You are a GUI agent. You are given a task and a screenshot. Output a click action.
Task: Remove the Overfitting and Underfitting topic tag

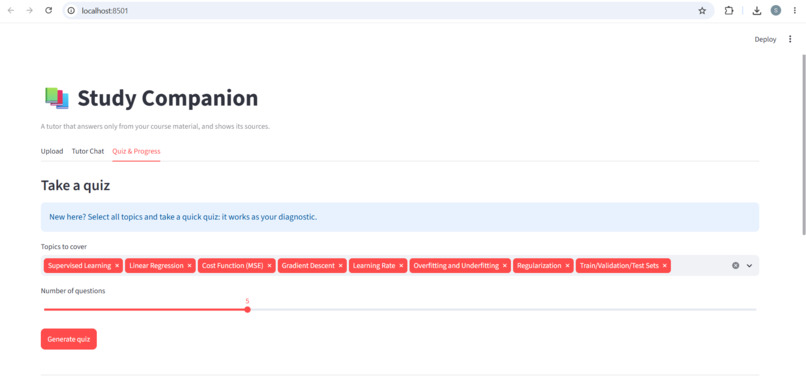505,266
